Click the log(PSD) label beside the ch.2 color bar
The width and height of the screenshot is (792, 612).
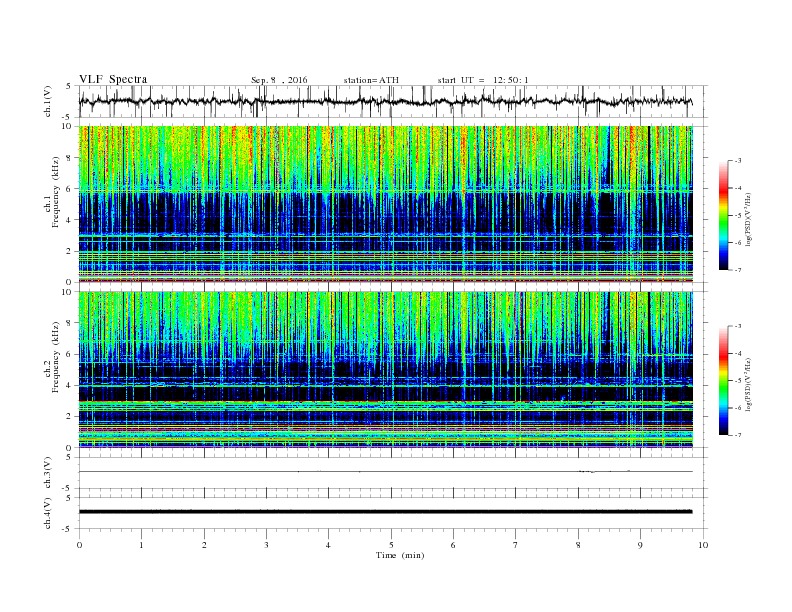point(748,385)
